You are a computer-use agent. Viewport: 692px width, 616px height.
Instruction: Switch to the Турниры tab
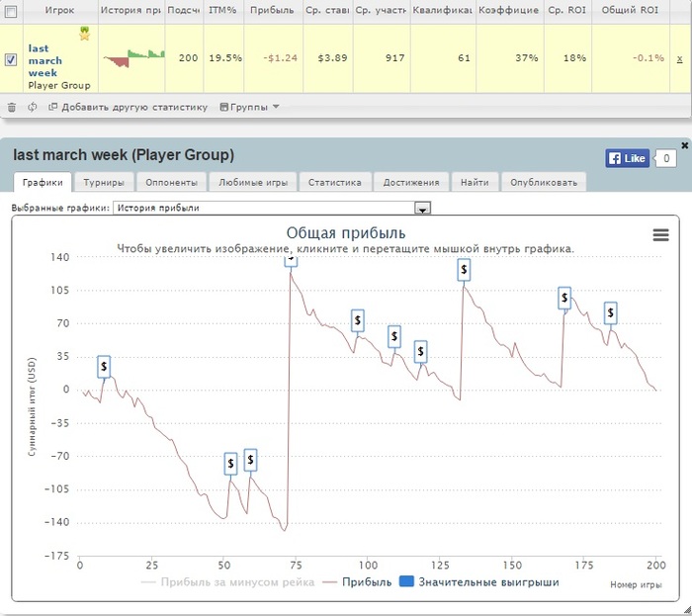coord(104,182)
